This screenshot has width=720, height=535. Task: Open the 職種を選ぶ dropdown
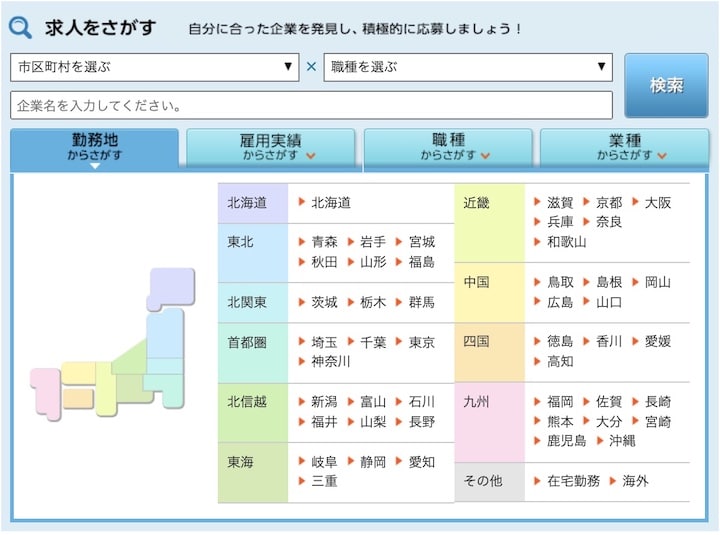(x=467, y=67)
